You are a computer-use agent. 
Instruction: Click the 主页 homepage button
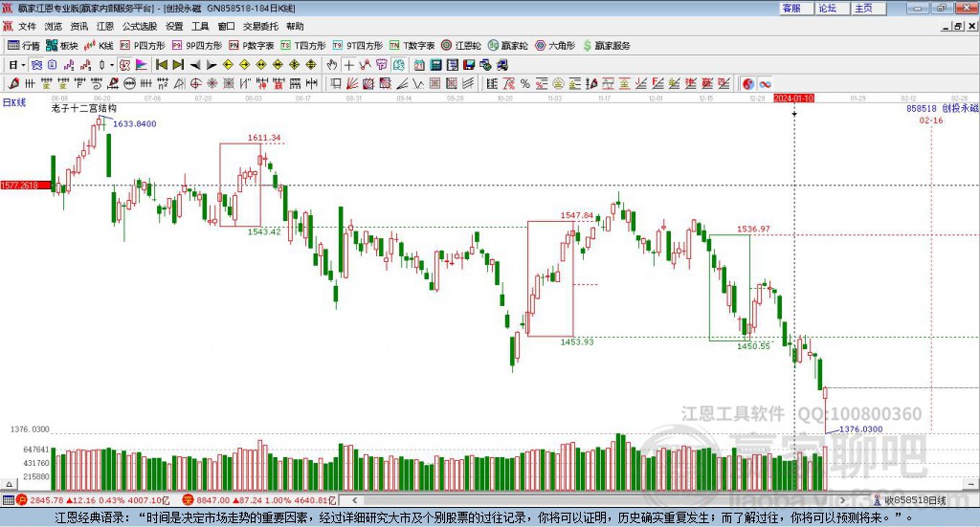pyautogui.click(x=869, y=8)
